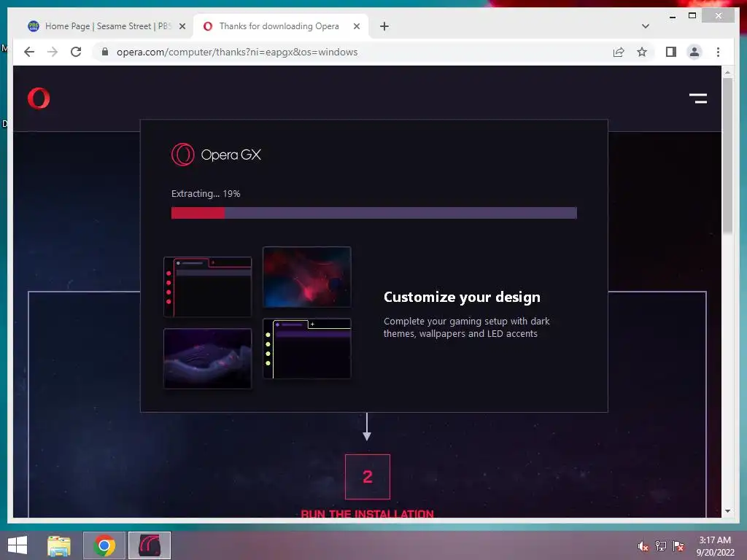The image size is (747, 560).
Task: Minimize the Chrome window
Action: click(x=672, y=16)
